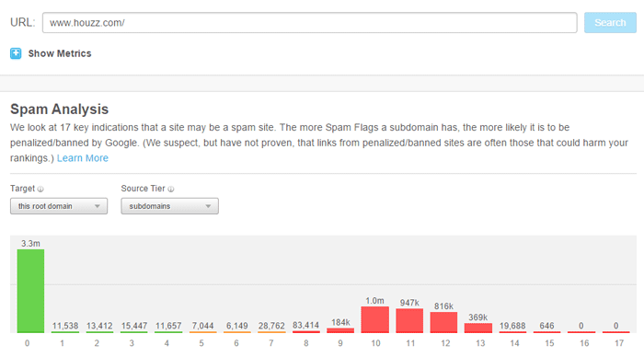The height and width of the screenshot is (357, 644).
Task: Click the green 11,538 bar for 1 flag
Action: pos(65,332)
